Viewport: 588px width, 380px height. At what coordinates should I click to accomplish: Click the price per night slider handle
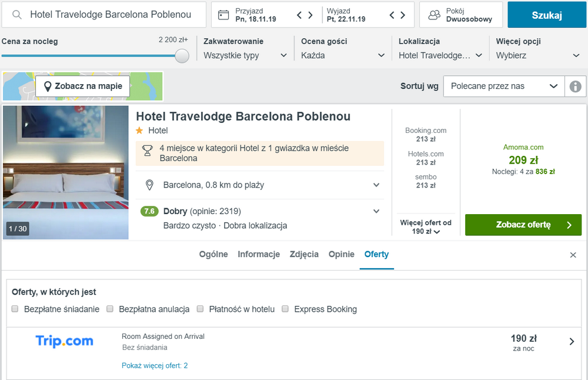(182, 56)
